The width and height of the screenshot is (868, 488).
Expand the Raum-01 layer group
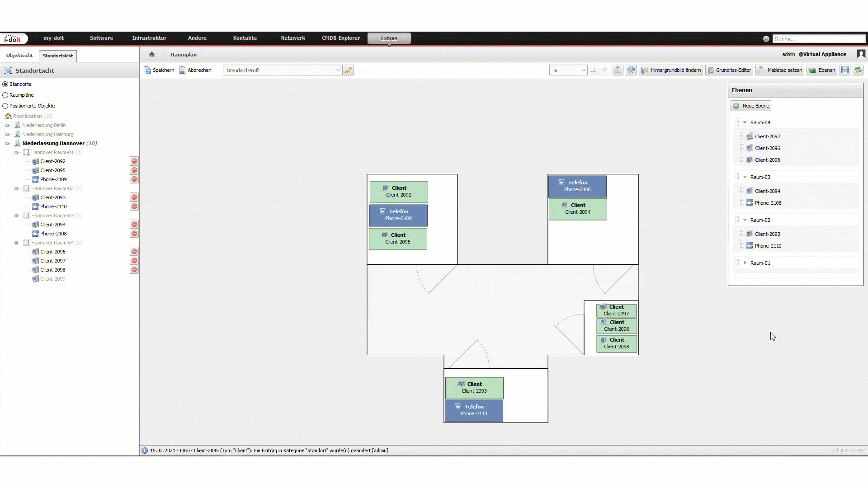point(745,263)
